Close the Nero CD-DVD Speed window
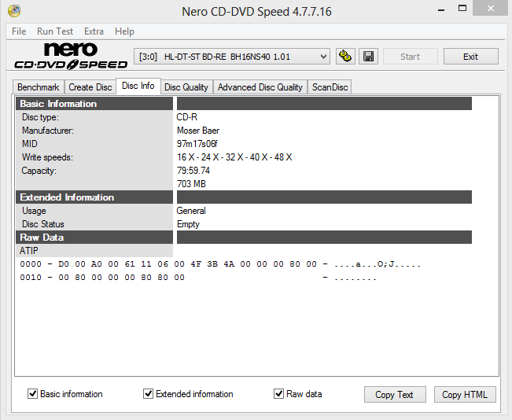Screen dimensions: 512x420 [x=491, y=8]
